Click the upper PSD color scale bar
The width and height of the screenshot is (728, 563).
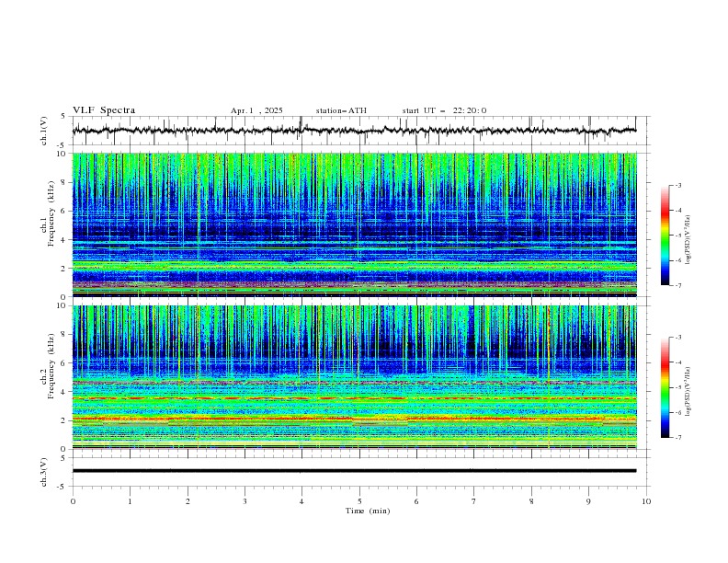coord(665,236)
